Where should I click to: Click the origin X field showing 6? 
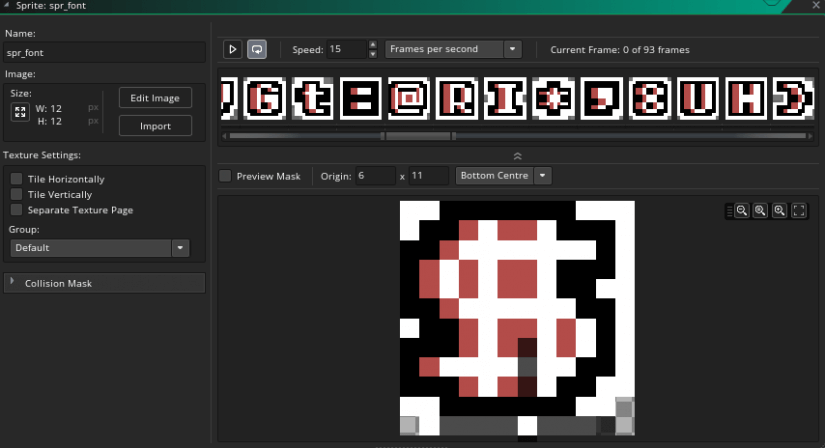coord(375,176)
